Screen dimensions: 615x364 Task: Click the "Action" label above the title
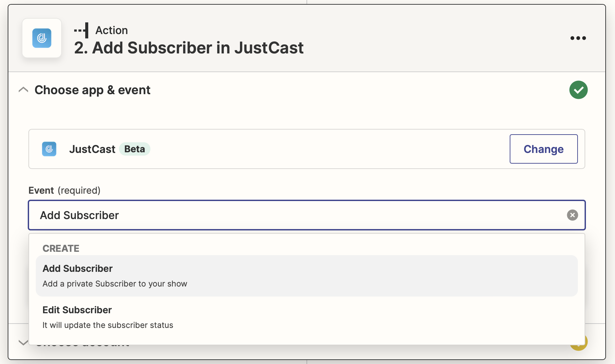tap(112, 30)
